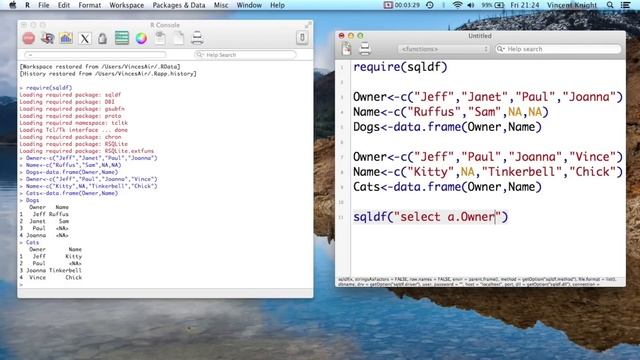Open the Apple menu

click(12, 5)
